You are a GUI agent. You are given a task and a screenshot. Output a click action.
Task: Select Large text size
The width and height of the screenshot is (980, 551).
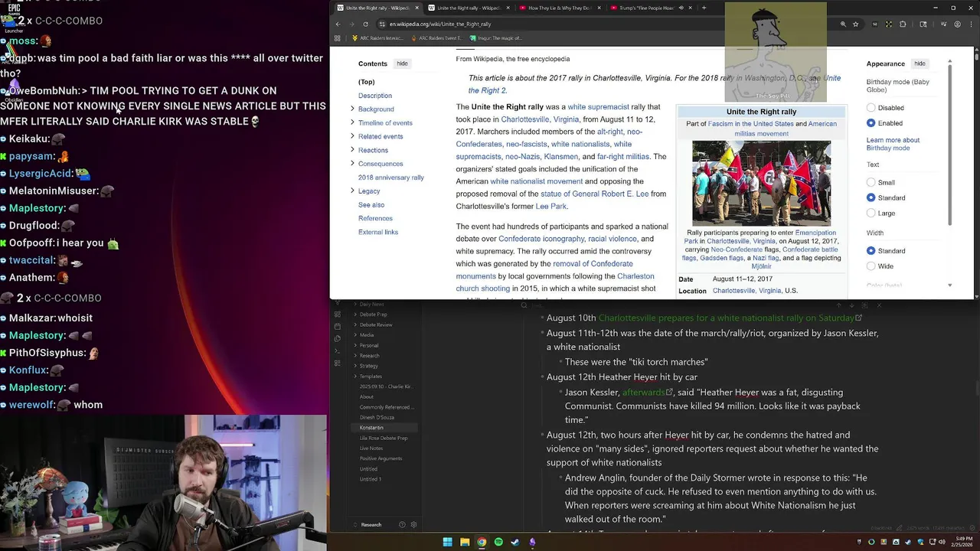871,213
